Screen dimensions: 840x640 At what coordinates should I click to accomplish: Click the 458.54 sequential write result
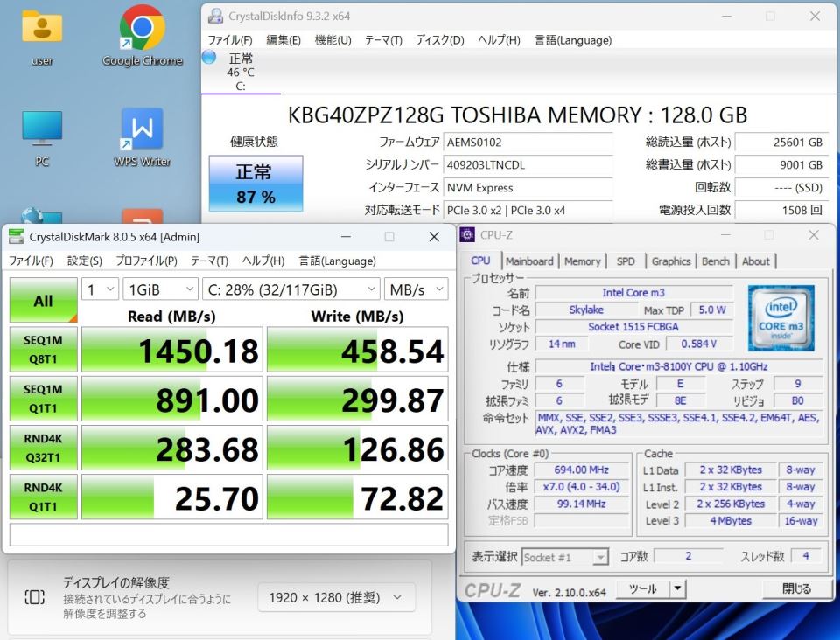357,350
